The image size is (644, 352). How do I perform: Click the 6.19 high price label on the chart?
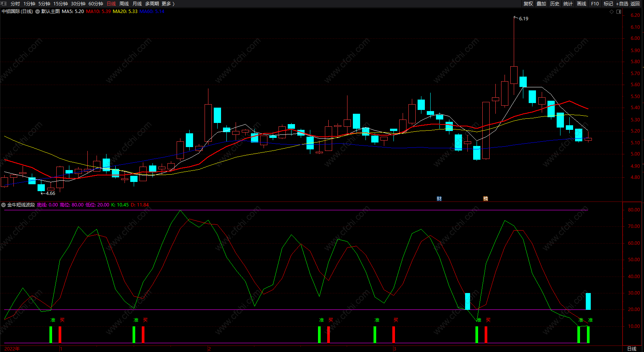(523, 18)
